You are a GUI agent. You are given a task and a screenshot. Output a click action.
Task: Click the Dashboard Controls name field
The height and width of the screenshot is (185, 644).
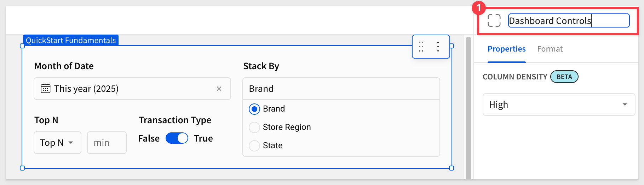point(569,20)
